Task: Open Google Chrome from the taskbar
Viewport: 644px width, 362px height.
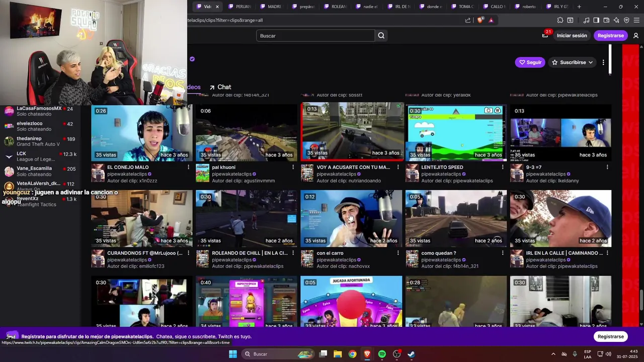Action: coord(352,354)
